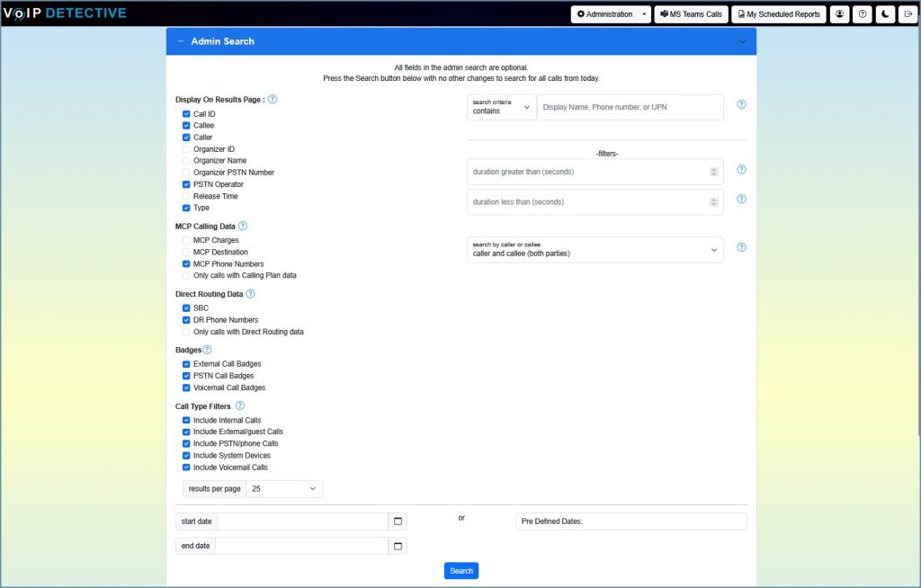Click the user account icon in the header
The width and height of the screenshot is (921, 588).
point(839,13)
